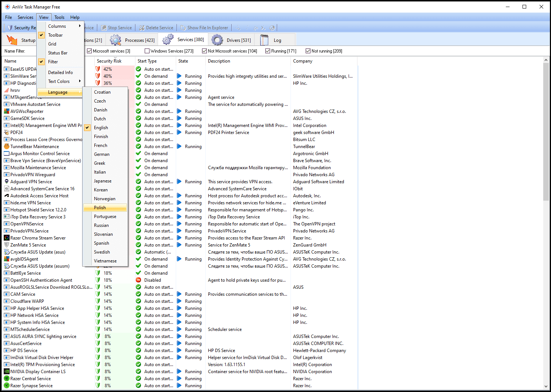Sort by the Security Risk column header
Image resolution: width=551 pixels, height=392 pixels.
coord(115,61)
